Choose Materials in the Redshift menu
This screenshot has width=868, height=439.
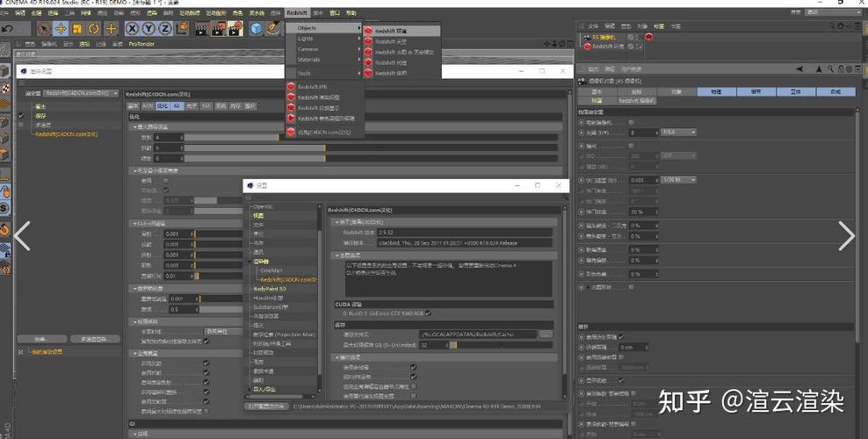click(309, 60)
